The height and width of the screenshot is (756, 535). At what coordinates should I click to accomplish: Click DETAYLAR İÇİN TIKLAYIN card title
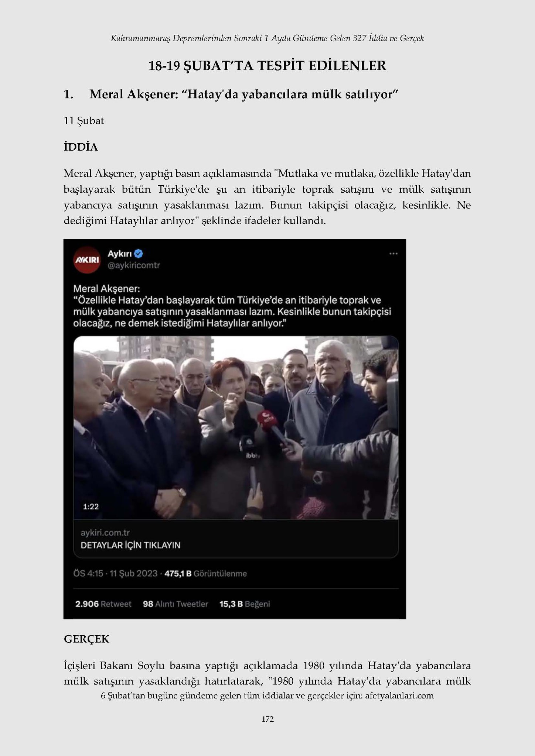(130, 545)
